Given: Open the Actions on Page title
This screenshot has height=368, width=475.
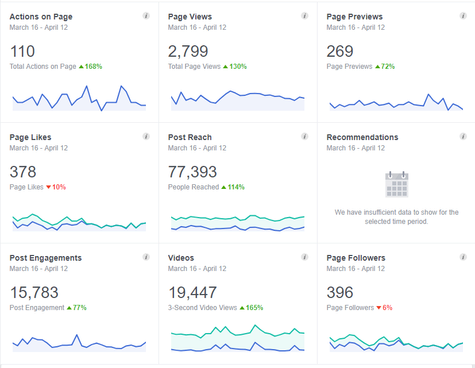Looking at the screenshot, I should coord(41,17).
